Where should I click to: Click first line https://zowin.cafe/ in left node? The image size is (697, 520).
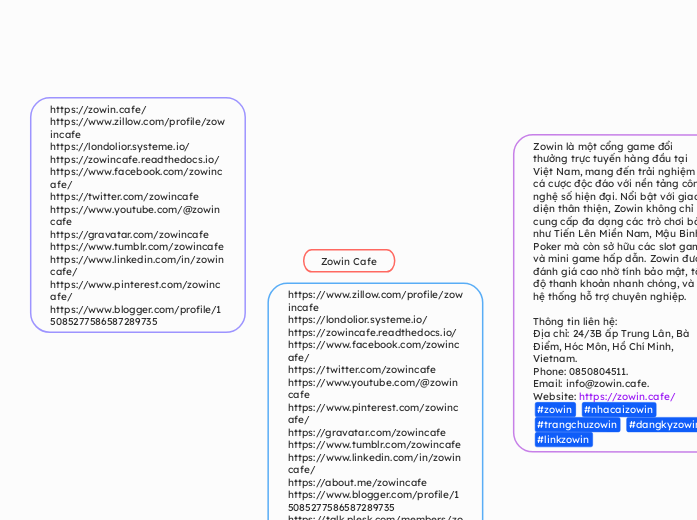(x=98, y=109)
